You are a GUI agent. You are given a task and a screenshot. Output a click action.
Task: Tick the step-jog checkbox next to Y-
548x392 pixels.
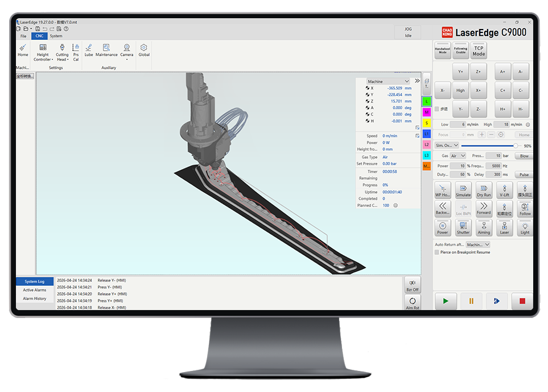[x=437, y=109]
